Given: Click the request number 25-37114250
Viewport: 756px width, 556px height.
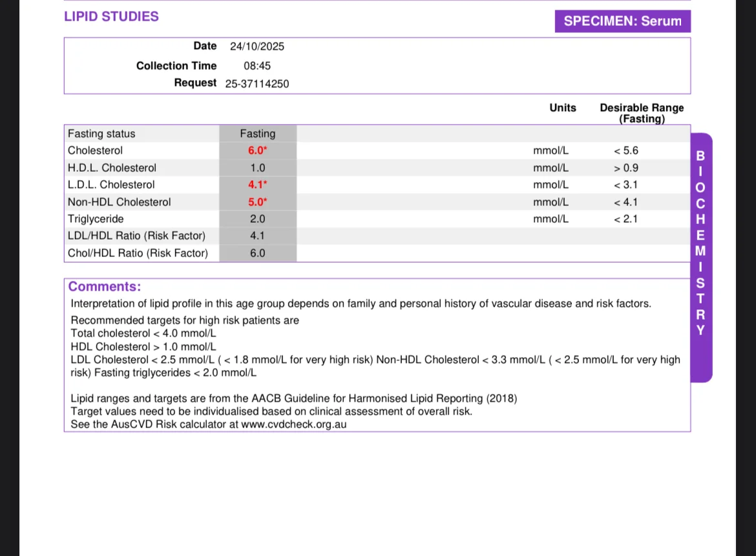Looking at the screenshot, I should 257,84.
